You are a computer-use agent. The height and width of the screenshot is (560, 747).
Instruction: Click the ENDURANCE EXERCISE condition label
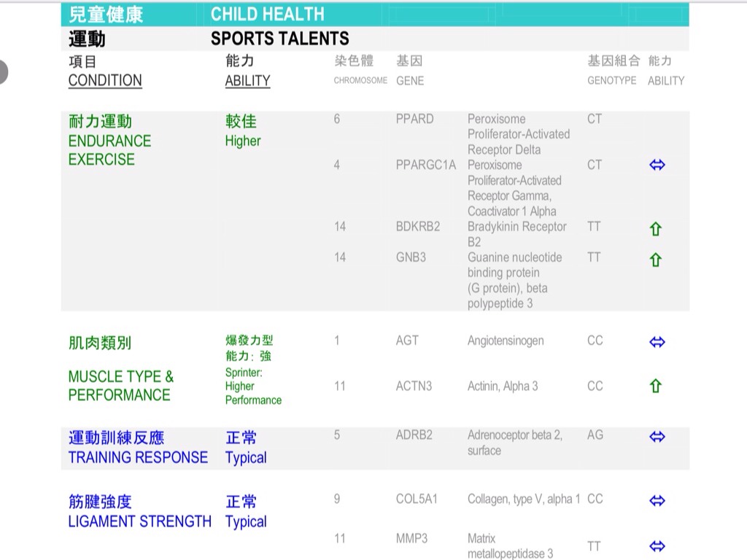(109, 149)
